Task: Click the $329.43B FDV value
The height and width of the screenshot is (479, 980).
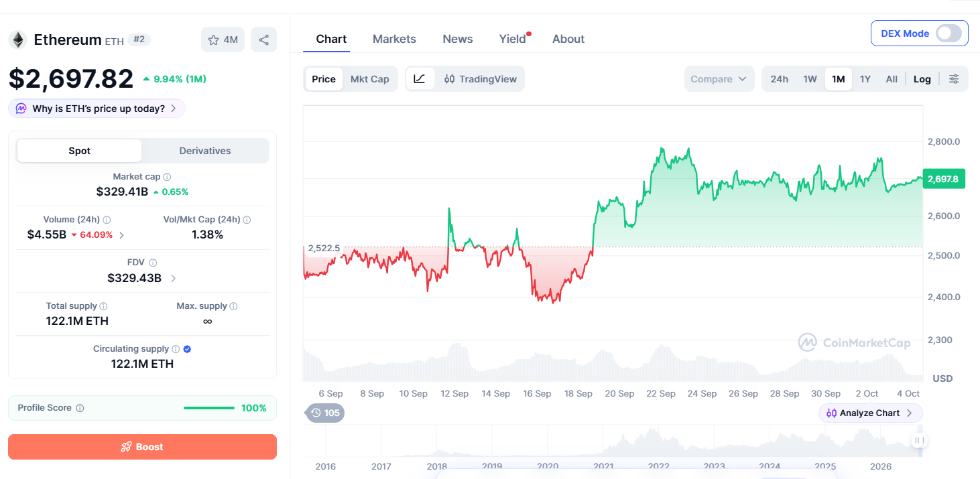Action: [134, 278]
